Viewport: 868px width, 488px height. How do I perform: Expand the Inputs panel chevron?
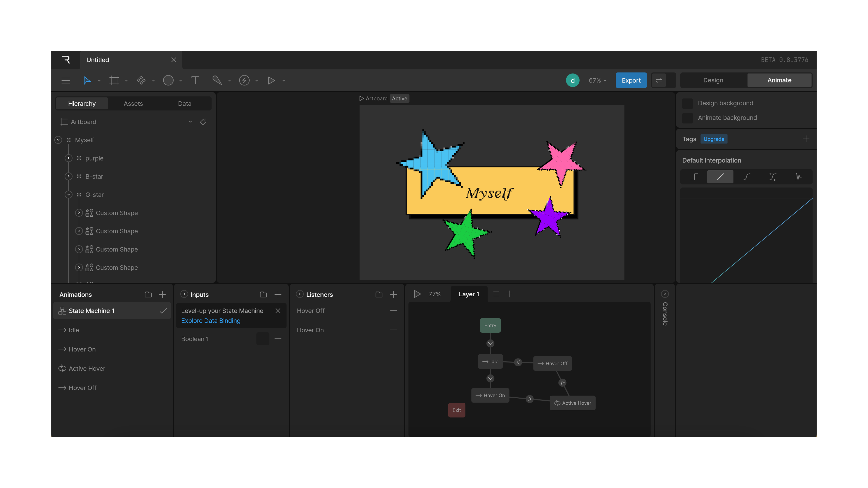point(184,294)
